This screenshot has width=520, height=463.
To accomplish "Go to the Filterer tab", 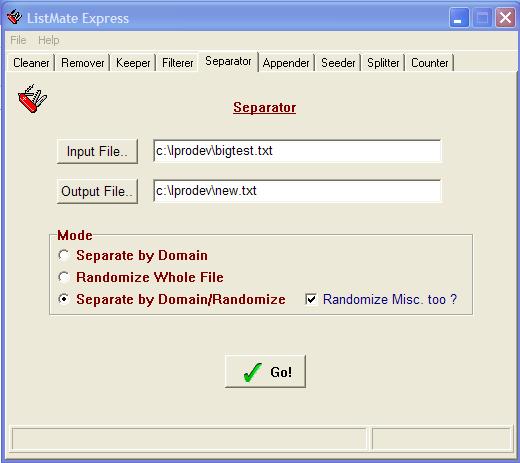I will (x=177, y=63).
